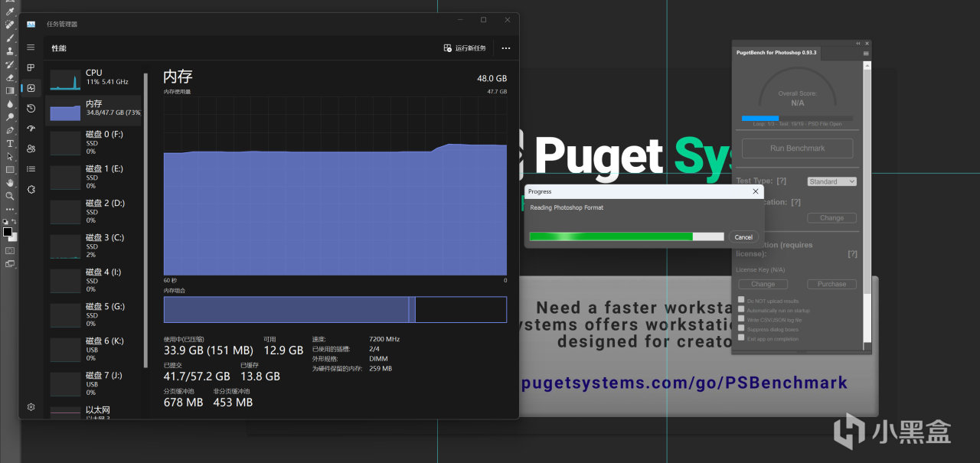Select the Spot Healing Brush tool

coord(10,24)
